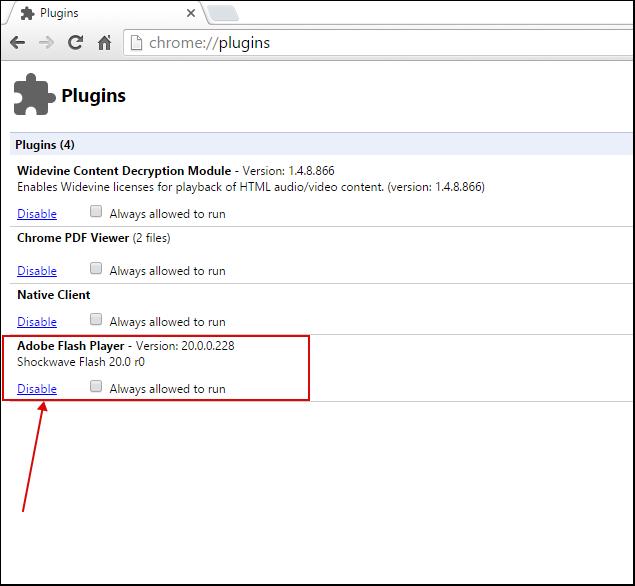Screen dimensions: 635x586
Task: Focus the chrome://plugins address bar
Action: point(379,43)
